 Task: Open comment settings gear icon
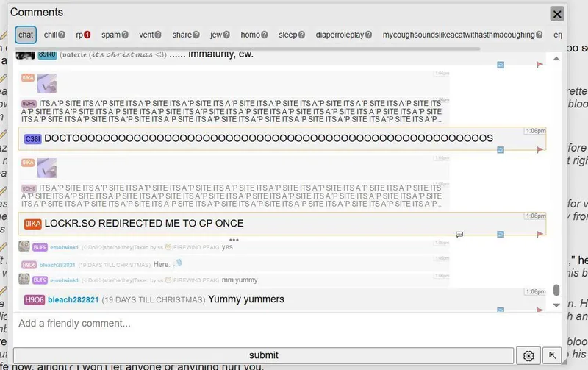tap(528, 355)
